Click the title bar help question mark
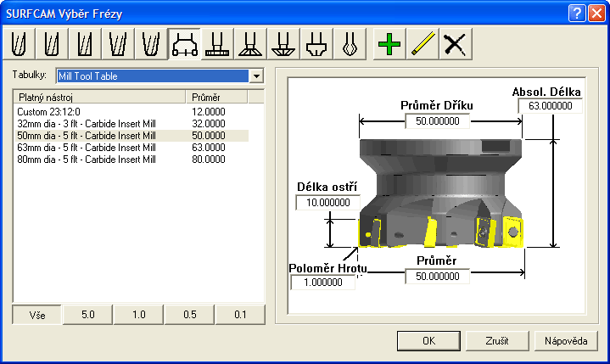This screenshot has height=364, width=610. click(x=577, y=14)
